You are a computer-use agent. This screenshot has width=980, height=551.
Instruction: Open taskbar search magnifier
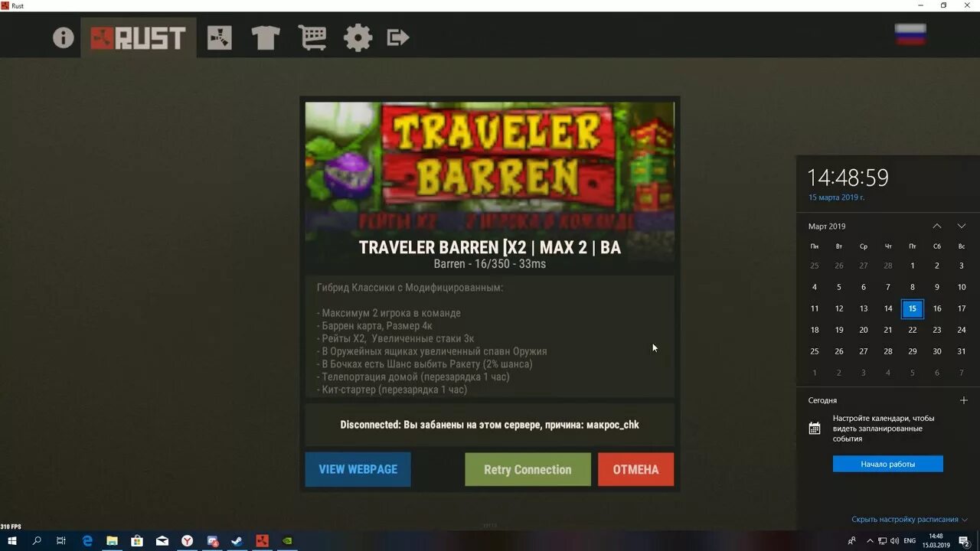pyautogui.click(x=37, y=541)
